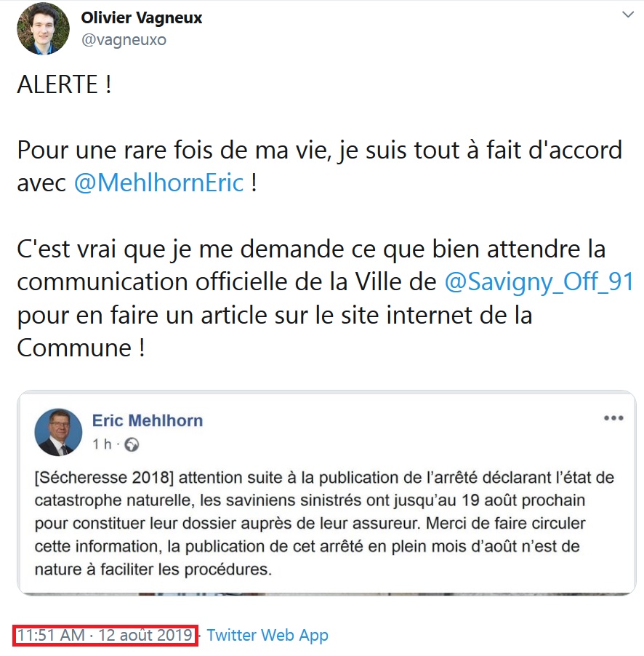Click the "1 h" post age label
644x656 pixels.
coord(102,444)
